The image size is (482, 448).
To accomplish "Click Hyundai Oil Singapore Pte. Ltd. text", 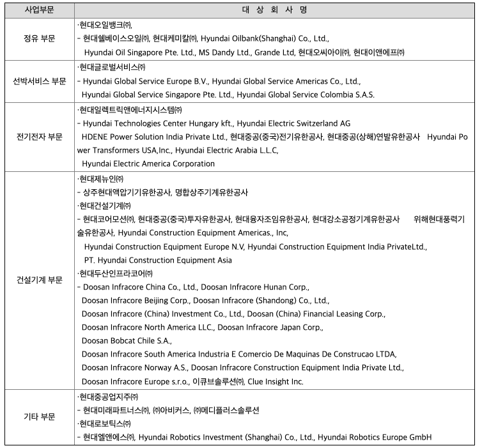I will click(x=139, y=52).
